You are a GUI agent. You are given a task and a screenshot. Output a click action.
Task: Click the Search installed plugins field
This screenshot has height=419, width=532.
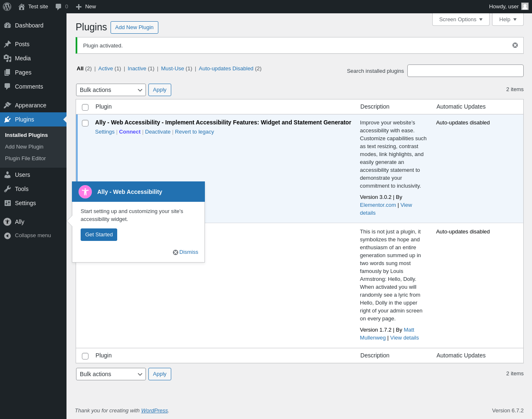465,71
